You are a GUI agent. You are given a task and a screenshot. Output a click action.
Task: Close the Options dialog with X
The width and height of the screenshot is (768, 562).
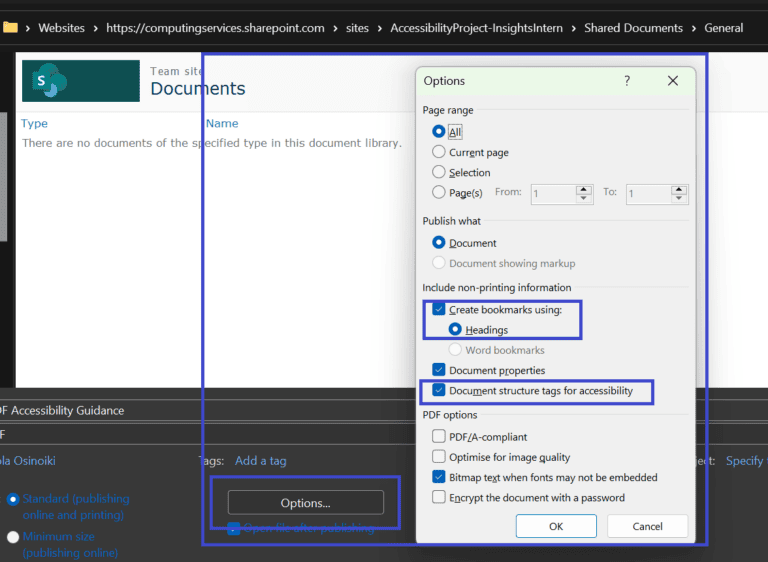pyautogui.click(x=673, y=81)
